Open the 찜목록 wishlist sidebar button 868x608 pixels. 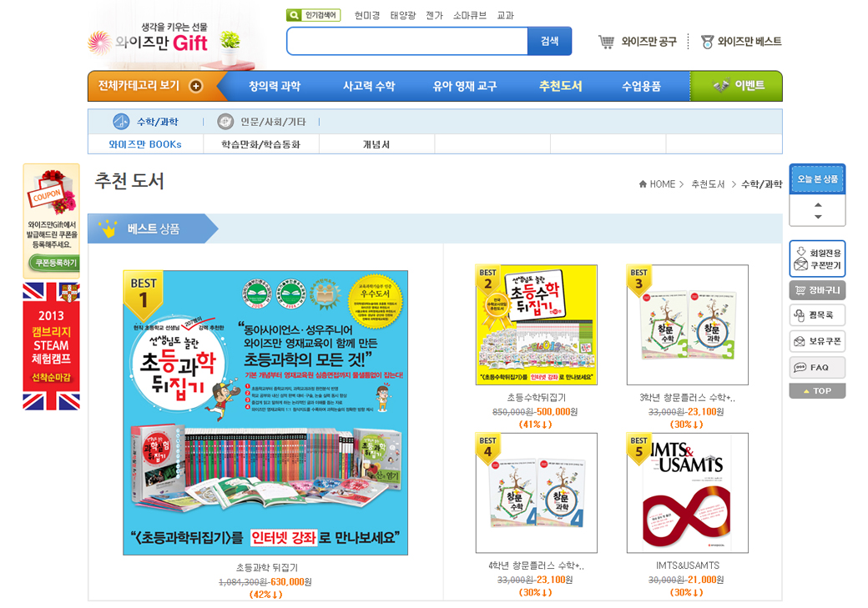click(x=817, y=314)
